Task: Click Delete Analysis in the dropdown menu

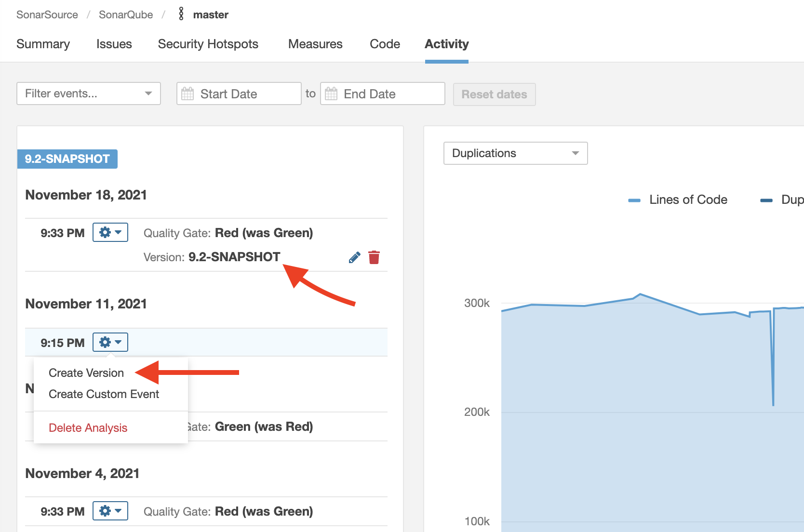Action: tap(88, 428)
